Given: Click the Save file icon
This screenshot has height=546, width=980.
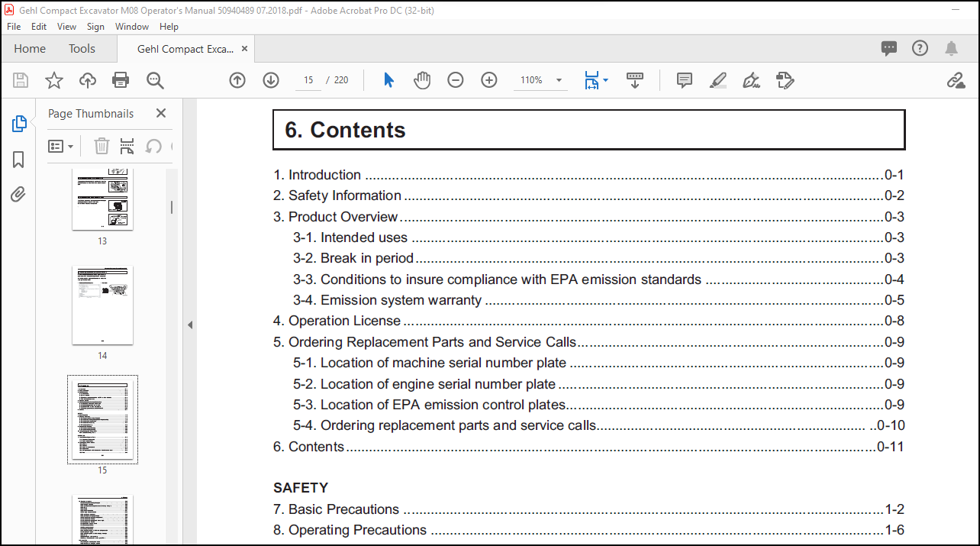Looking at the screenshot, I should (x=21, y=80).
